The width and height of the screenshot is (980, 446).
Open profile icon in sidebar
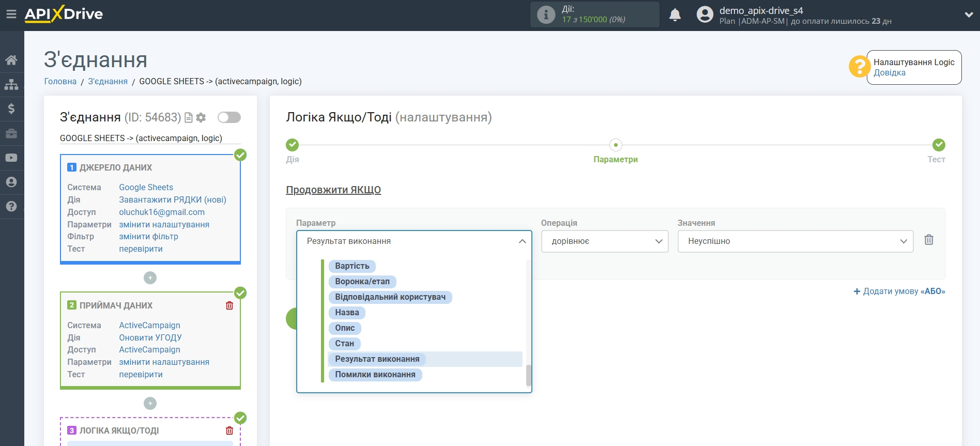coord(11,182)
